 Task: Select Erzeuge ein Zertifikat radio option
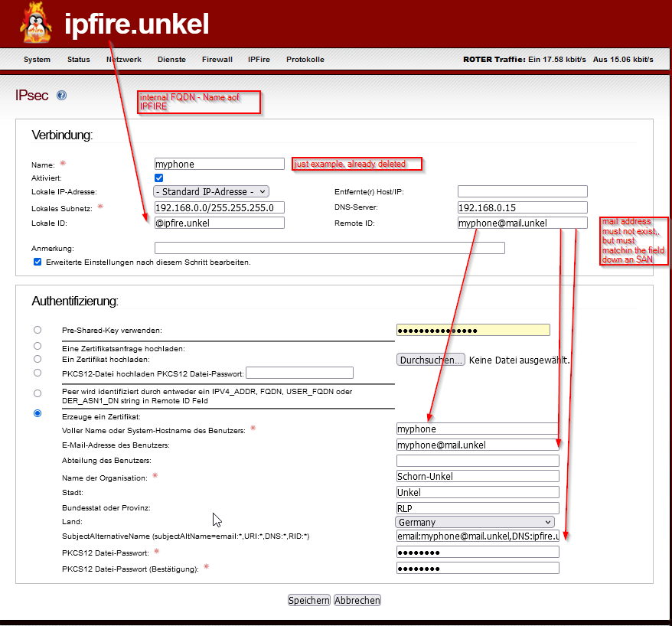pyautogui.click(x=38, y=413)
